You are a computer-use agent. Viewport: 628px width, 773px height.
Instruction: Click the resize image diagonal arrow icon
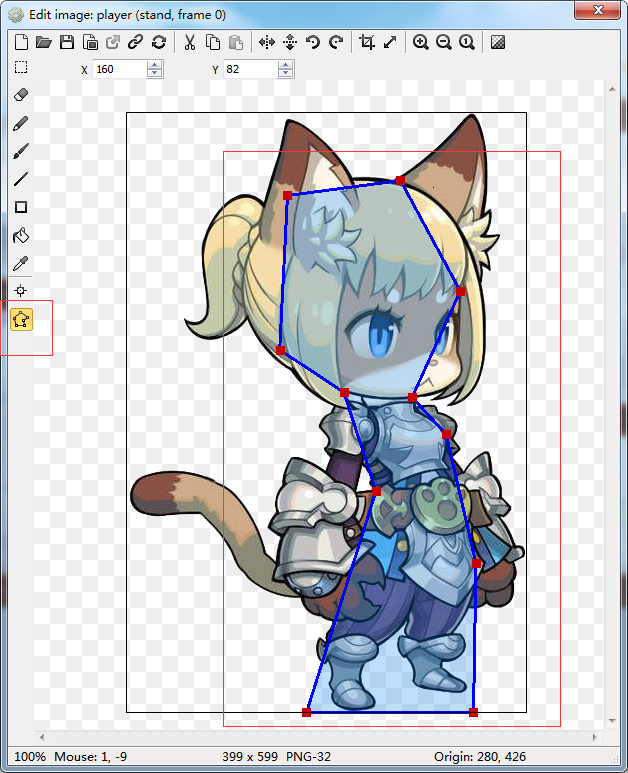pos(390,42)
